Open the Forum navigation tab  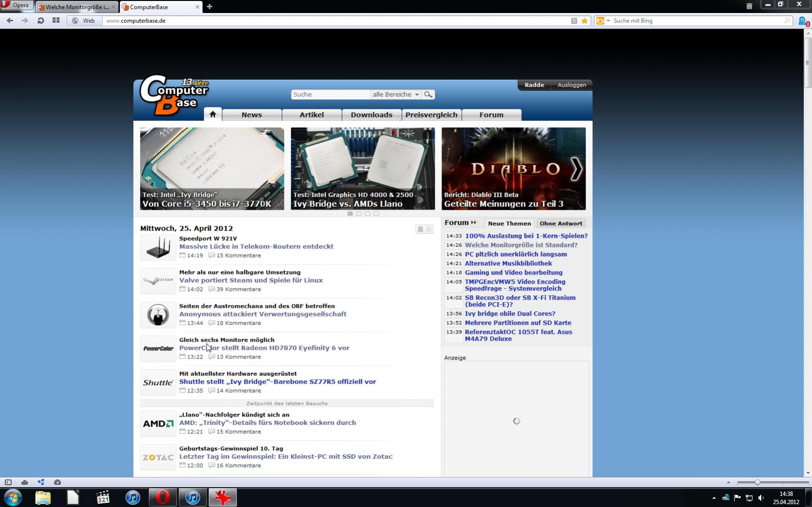[x=491, y=115]
